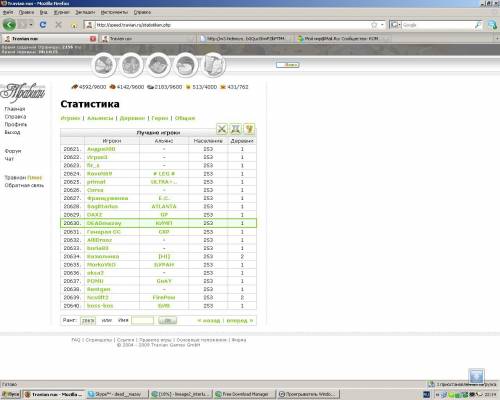Screen dimensions: 500x400
Task: Open the Журнал menu
Action: click(62, 12)
